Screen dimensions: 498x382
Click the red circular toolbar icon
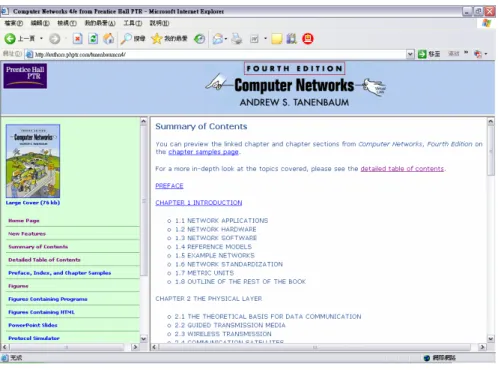pyautogui.click(x=308, y=39)
